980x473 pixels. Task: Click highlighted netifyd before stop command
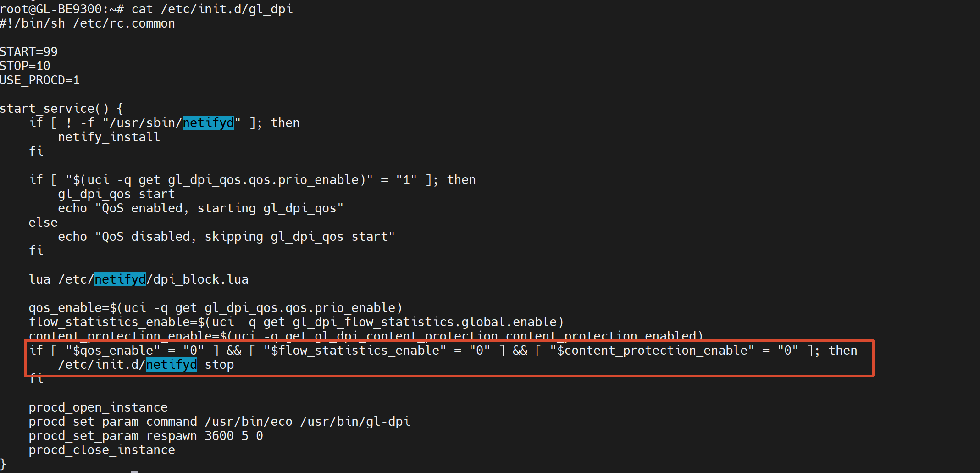172,365
